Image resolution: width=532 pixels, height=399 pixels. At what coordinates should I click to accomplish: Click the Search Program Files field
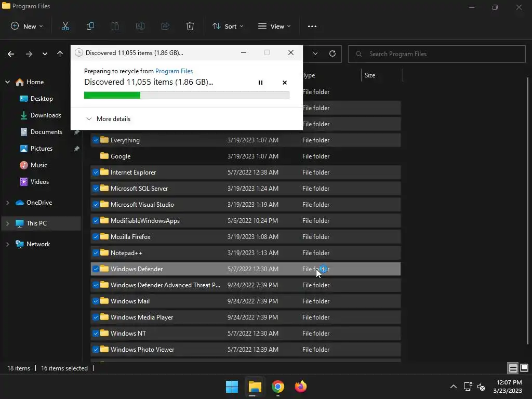pyautogui.click(x=436, y=54)
